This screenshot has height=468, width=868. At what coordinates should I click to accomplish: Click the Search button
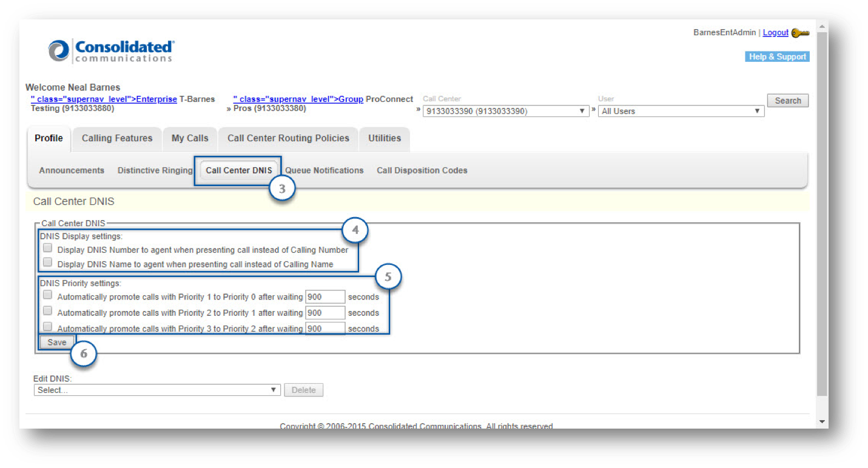tap(788, 101)
